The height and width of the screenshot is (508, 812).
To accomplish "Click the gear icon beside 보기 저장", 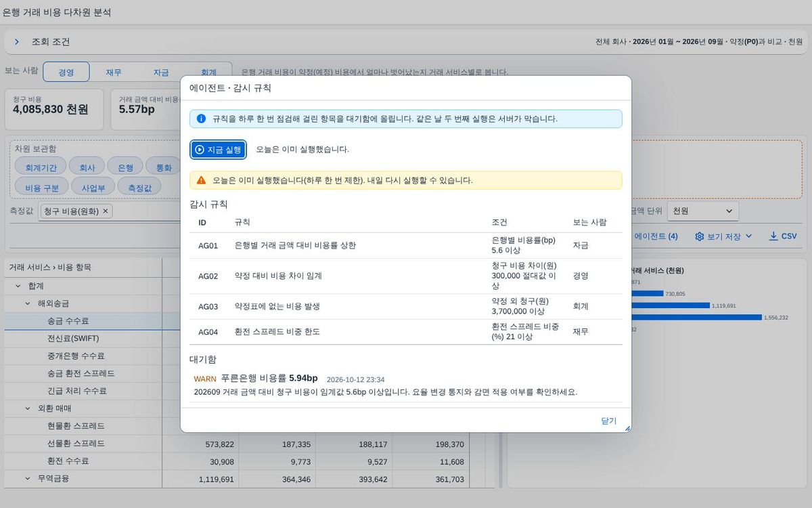I will pyautogui.click(x=700, y=236).
